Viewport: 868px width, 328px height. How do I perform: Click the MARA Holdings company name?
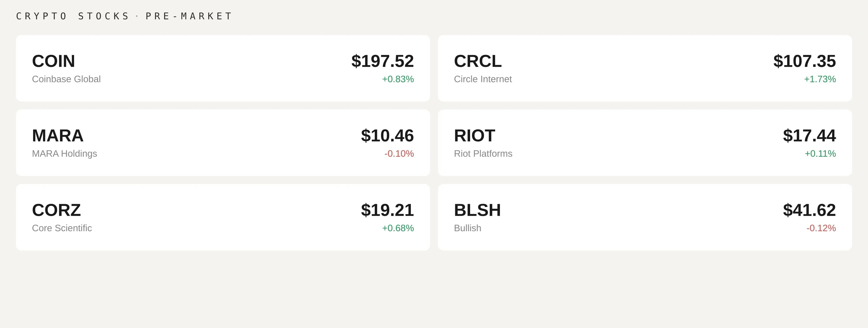pyautogui.click(x=64, y=154)
